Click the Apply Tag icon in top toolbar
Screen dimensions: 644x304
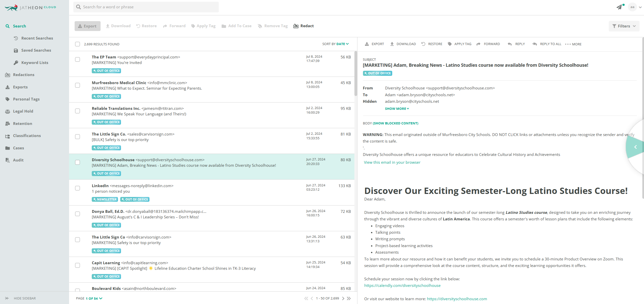(193, 26)
